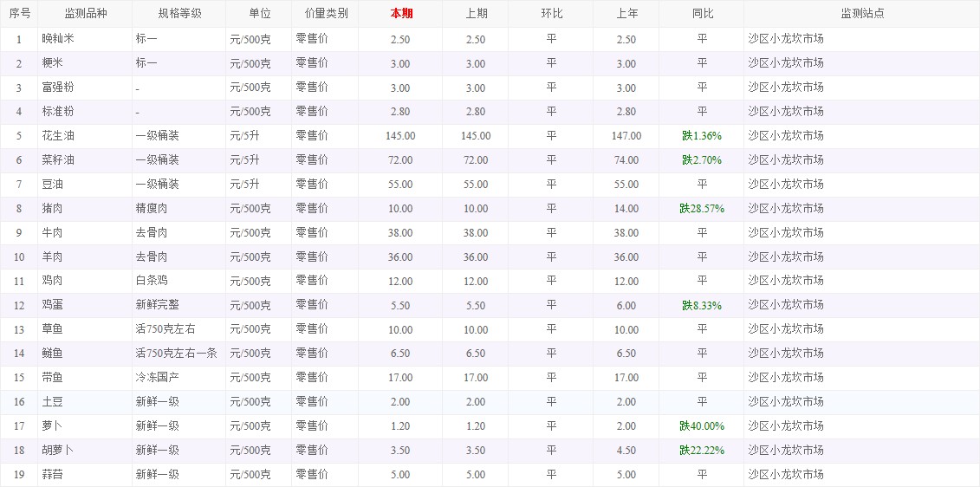This screenshot has height=487, width=980.
Task: Select the 蒜苔 product cell
Action: [85, 475]
